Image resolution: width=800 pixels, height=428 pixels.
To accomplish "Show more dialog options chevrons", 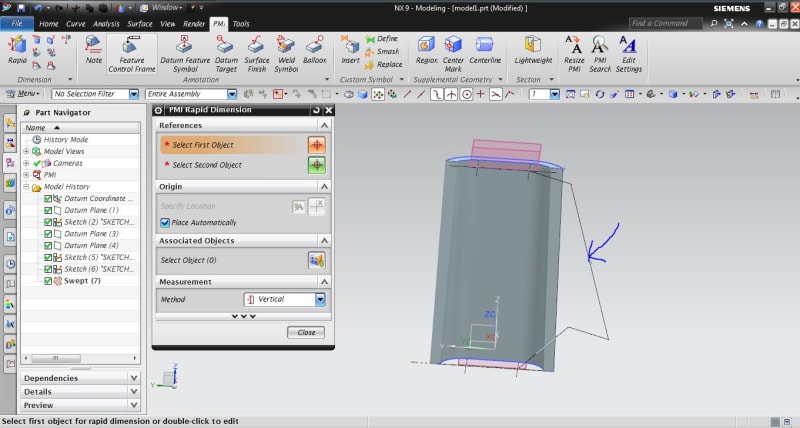I will pyautogui.click(x=243, y=316).
